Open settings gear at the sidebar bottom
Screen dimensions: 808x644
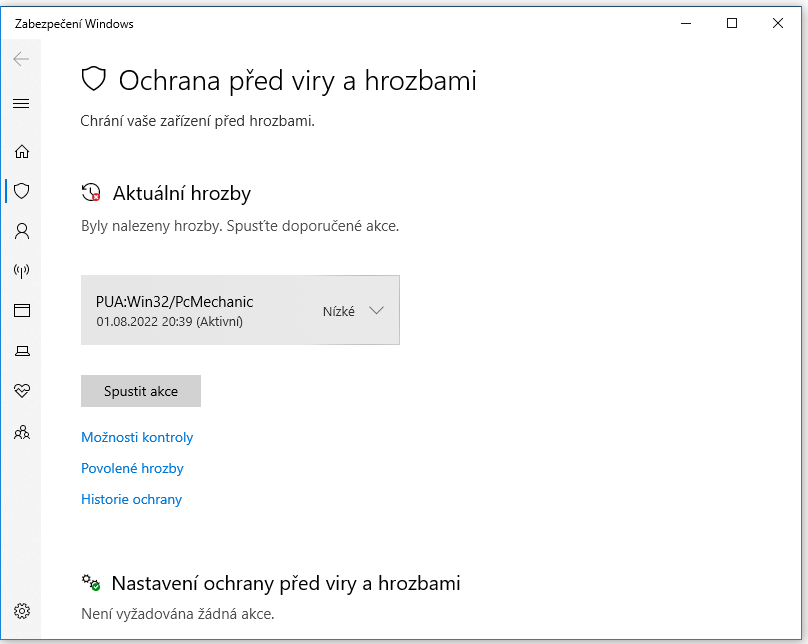(x=21, y=611)
